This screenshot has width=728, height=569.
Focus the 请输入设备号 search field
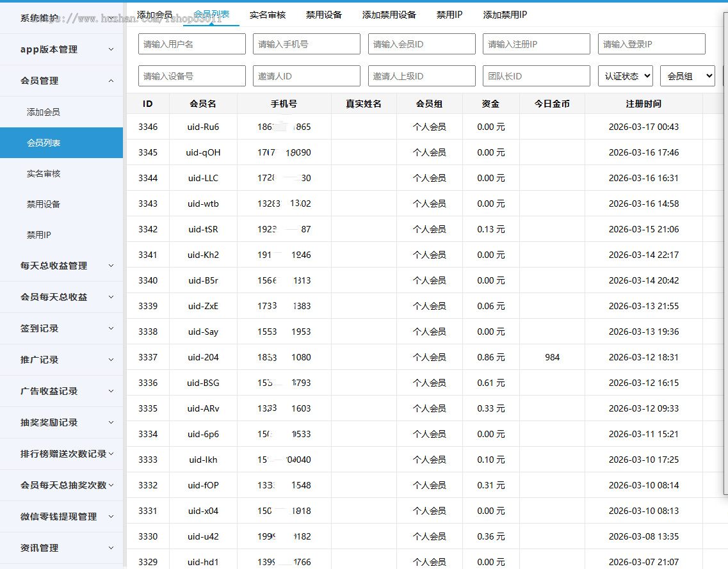pos(191,76)
